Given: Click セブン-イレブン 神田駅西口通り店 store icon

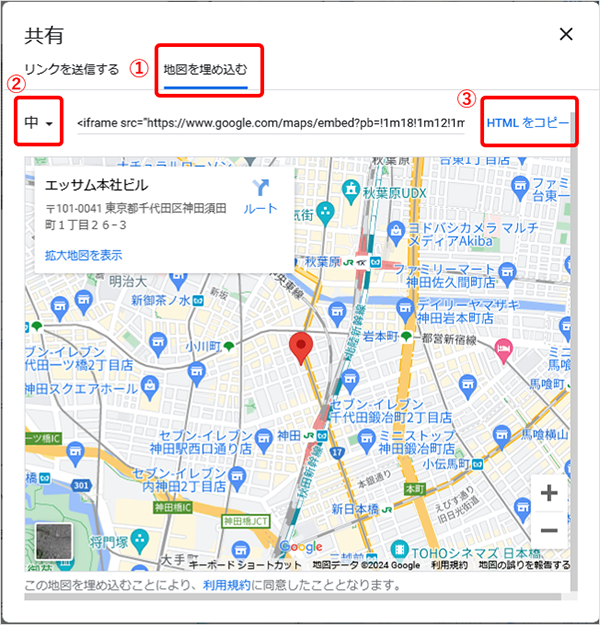Looking at the screenshot, I should click(263, 441).
